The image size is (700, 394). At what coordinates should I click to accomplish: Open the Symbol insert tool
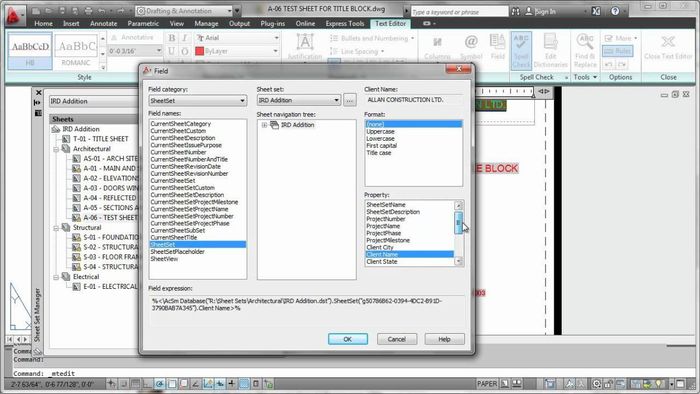[x=471, y=47]
